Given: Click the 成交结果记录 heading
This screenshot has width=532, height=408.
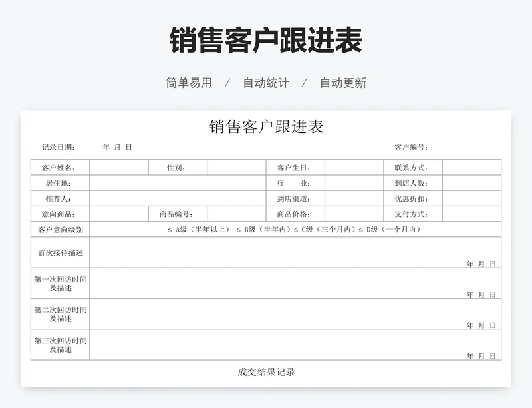Looking at the screenshot, I should [x=266, y=372].
